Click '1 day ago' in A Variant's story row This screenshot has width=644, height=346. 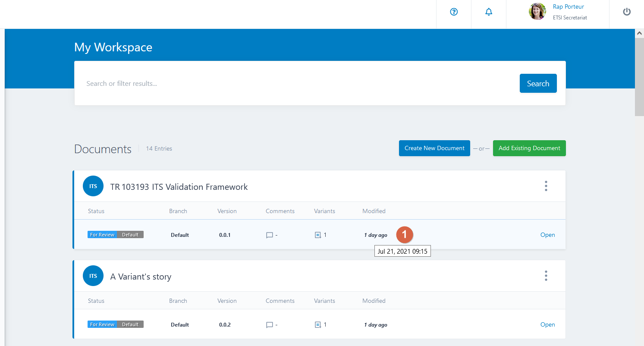[x=376, y=325]
